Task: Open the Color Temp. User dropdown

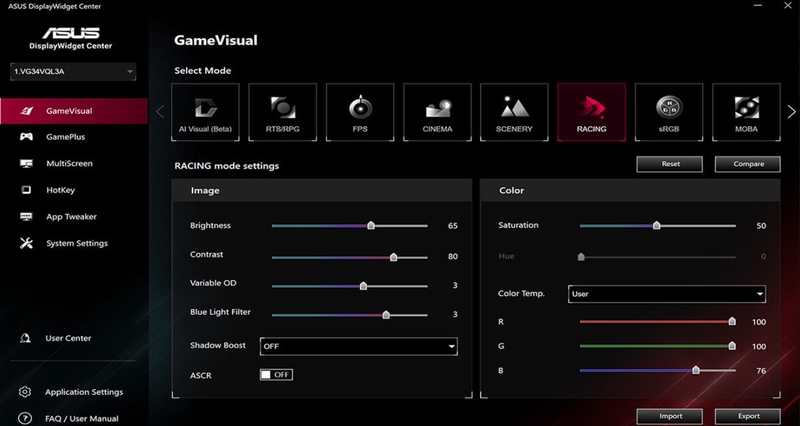Action: point(667,294)
